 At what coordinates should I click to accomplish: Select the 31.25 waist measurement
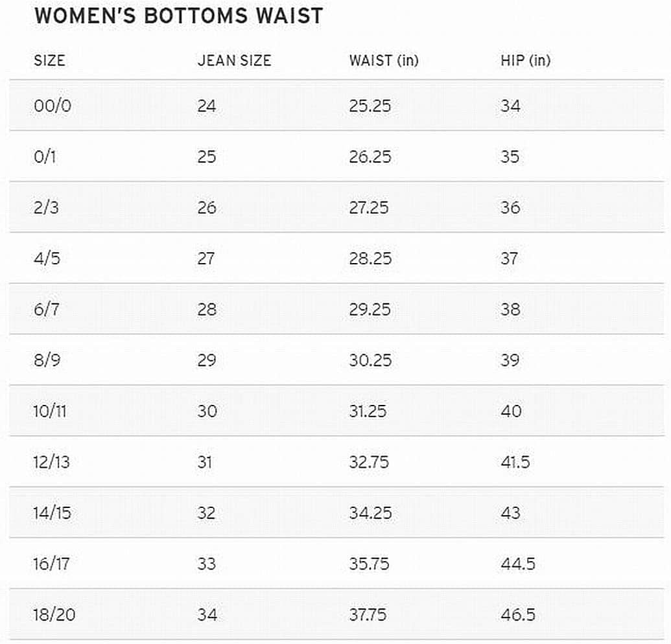[368, 411]
